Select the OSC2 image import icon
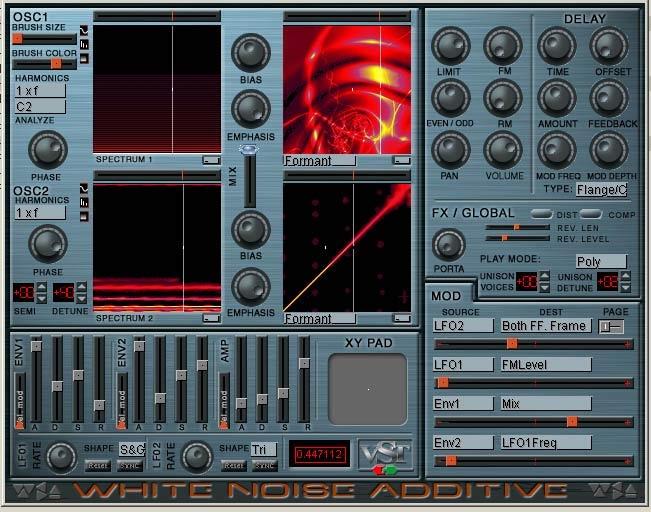The width and height of the screenshot is (651, 512). coord(84,216)
